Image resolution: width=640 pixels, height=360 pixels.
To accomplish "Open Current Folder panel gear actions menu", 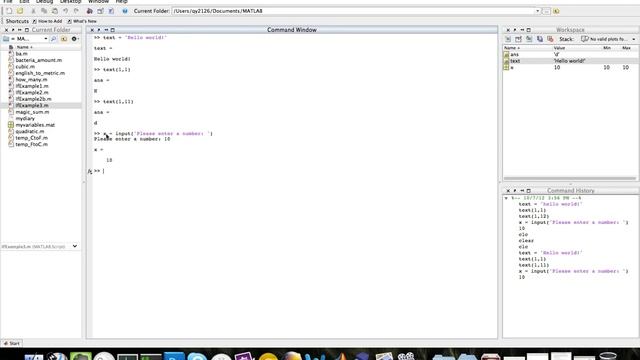I will pyautogui.click(x=75, y=39).
